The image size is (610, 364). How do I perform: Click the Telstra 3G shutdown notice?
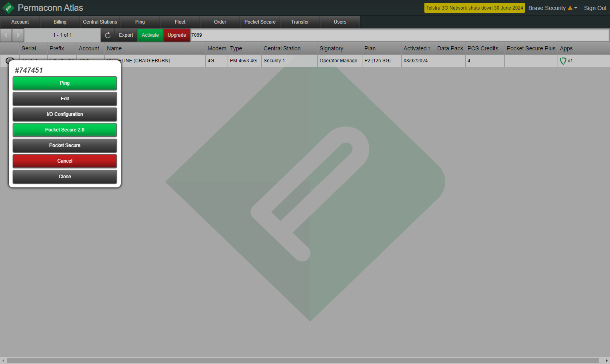[474, 8]
